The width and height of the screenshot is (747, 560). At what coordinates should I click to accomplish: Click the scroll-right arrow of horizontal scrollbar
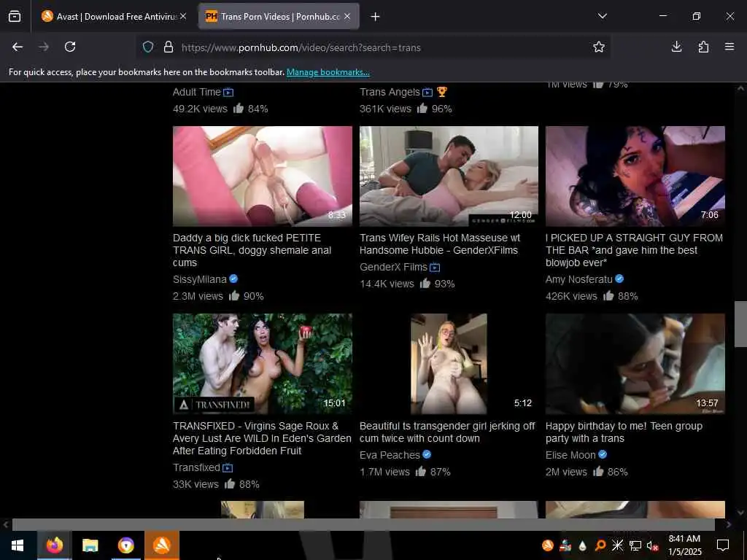[729, 525]
